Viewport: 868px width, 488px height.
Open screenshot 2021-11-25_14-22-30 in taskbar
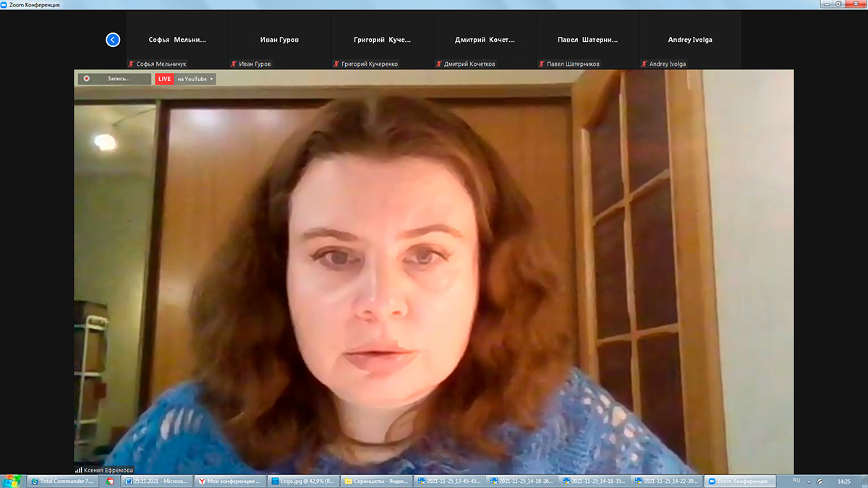[666, 481]
